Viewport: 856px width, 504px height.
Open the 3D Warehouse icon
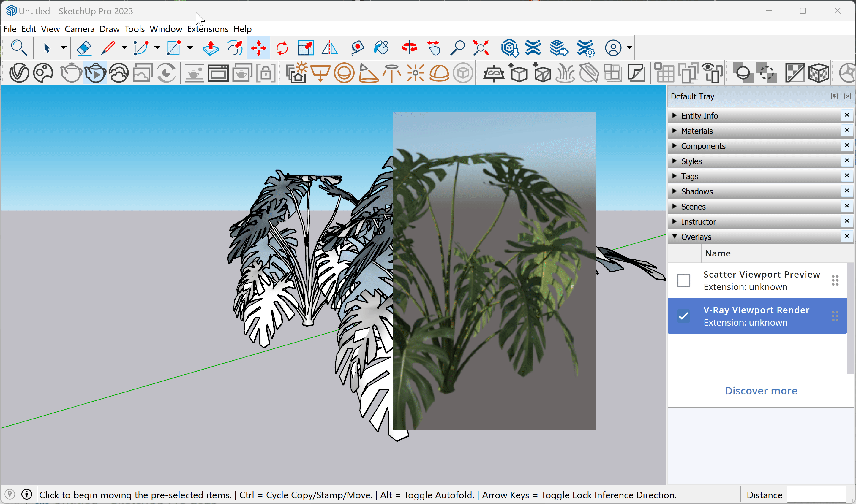pos(510,47)
